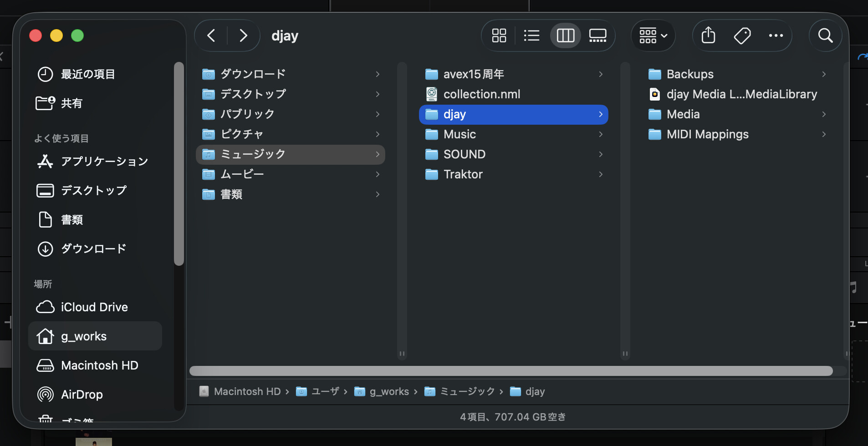This screenshot has width=868, height=446.
Task: Click g_works in the path bar
Action: [x=388, y=391]
